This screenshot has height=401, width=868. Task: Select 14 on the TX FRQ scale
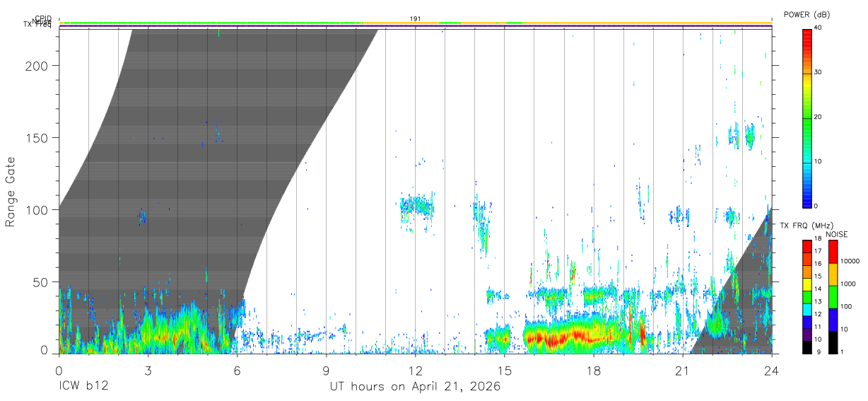click(817, 289)
